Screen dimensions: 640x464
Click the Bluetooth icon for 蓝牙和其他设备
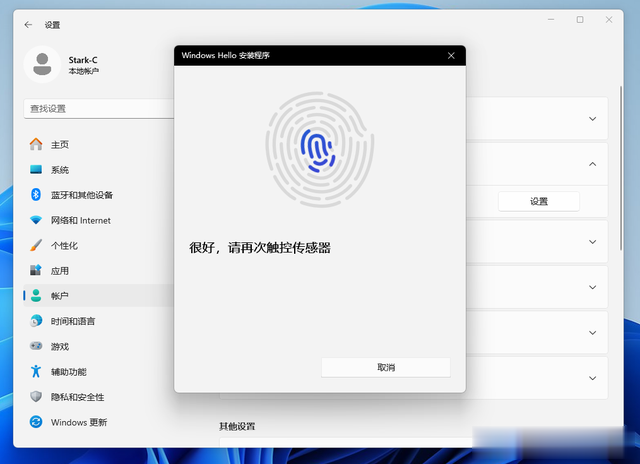pos(36,195)
